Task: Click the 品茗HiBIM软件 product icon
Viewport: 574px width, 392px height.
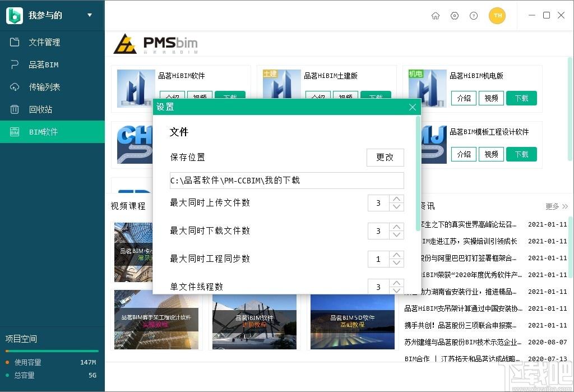Action: pyautogui.click(x=136, y=88)
